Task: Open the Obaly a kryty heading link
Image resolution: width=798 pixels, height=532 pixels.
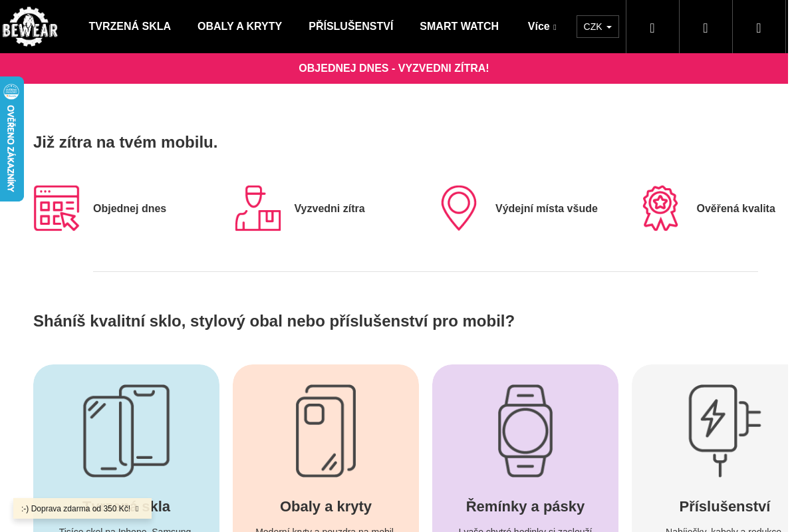Action: point(326,507)
